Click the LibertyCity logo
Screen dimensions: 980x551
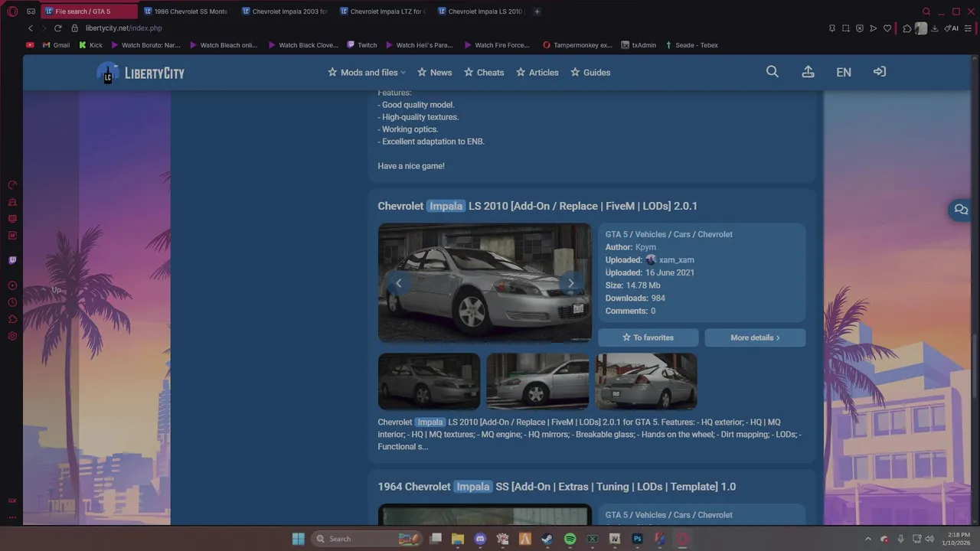coord(141,73)
